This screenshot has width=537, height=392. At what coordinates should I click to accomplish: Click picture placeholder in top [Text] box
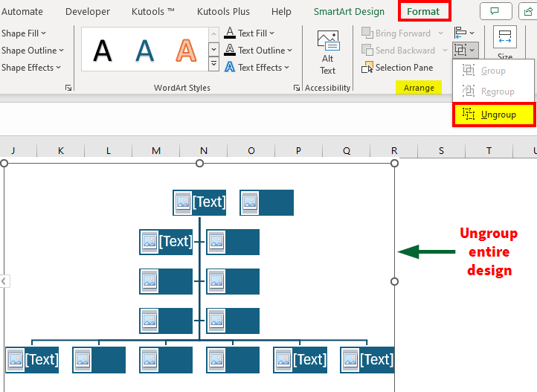tap(183, 202)
